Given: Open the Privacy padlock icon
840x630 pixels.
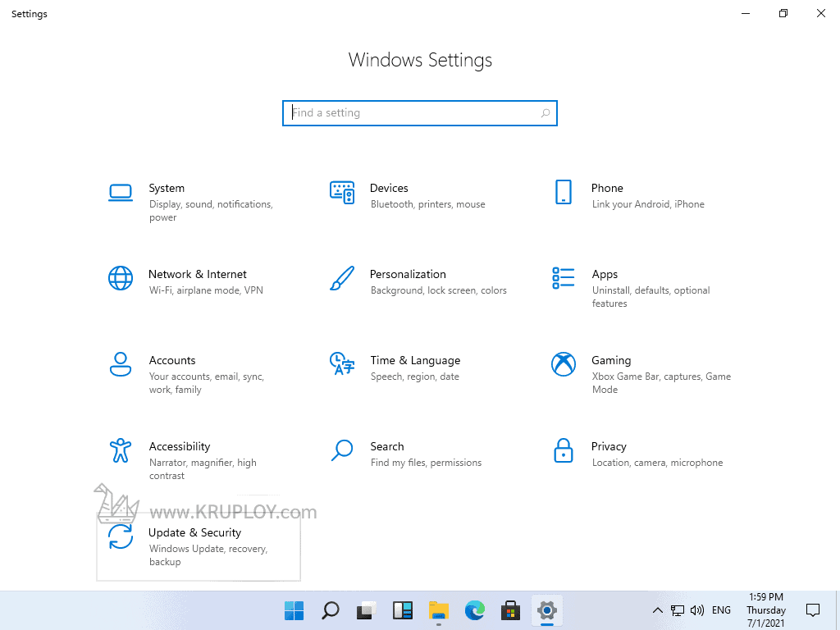Looking at the screenshot, I should (563, 450).
